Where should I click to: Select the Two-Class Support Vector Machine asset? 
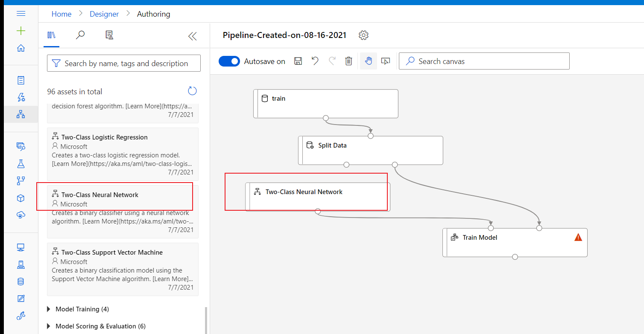coord(123,269)
